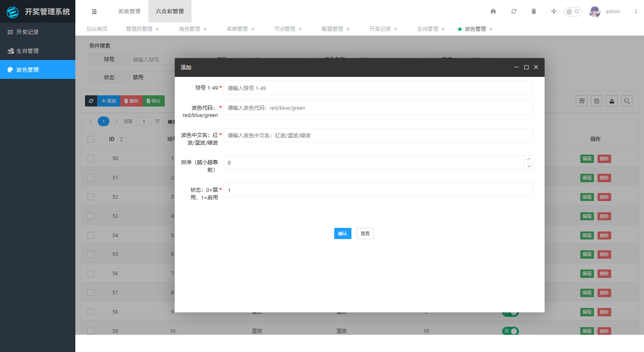Switch to 六合彩管理 top menu
Viewport: 644px width, 352px height.
(x=170, y=11)
